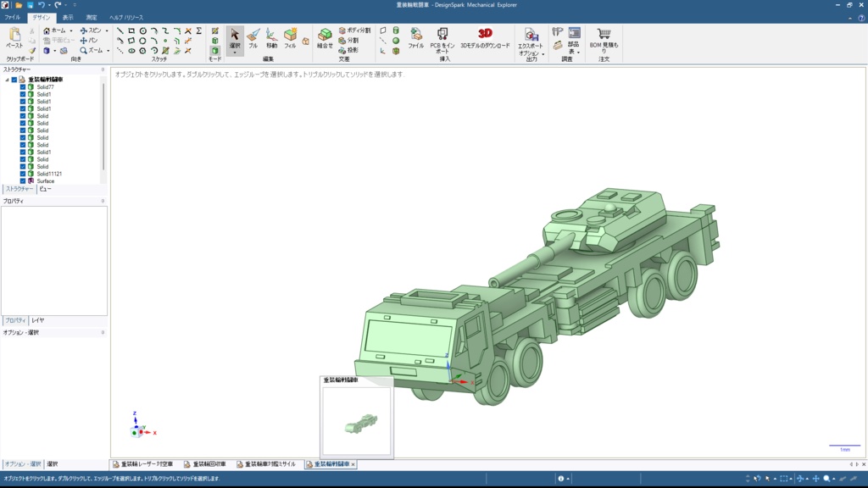Click the ホーム view icon
This screenshot has height=488, width=868.
(x=47, y=31)
